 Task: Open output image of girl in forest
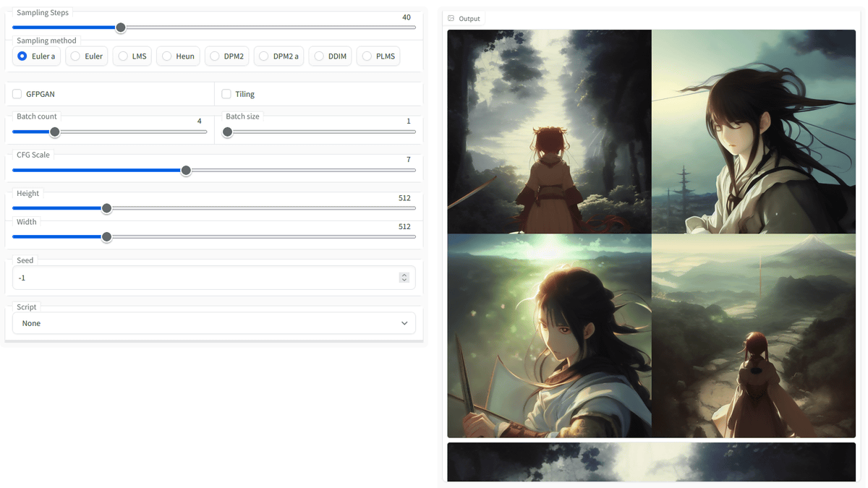pyautogui.click(x=549, y=132)
